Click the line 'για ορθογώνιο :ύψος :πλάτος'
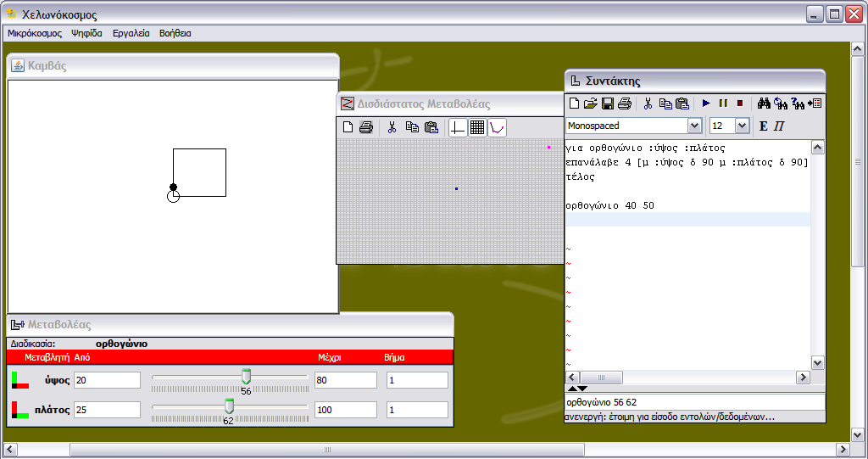868x459 pixels. 645,148
